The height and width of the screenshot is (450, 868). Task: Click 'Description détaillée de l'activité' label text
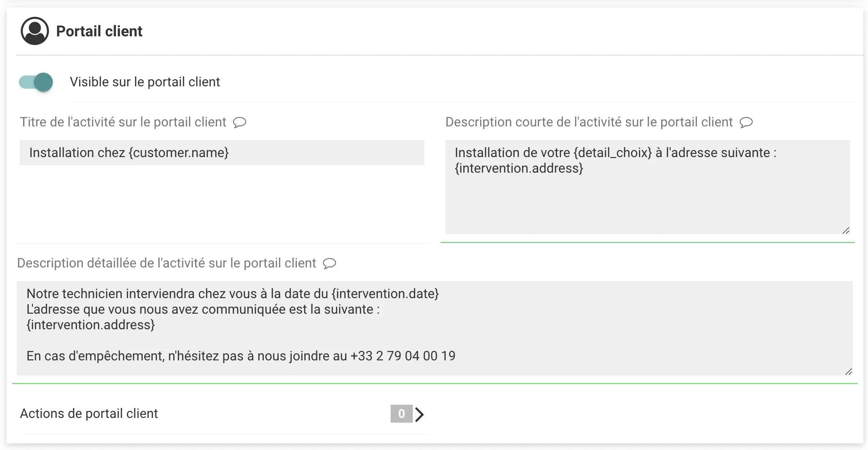point(166,263)
